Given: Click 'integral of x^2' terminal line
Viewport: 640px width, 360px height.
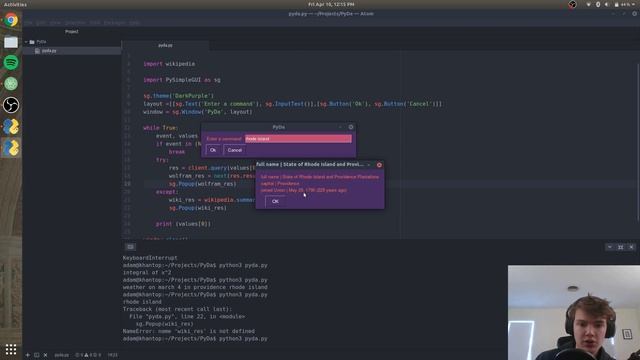Looking at the screenshot, I should (x=147, y=273).
